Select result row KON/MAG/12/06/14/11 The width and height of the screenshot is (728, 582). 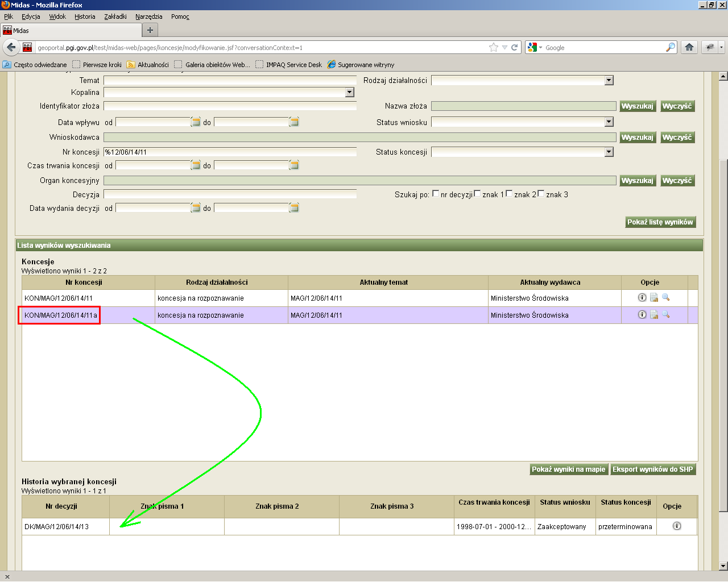tap(360, 298)
